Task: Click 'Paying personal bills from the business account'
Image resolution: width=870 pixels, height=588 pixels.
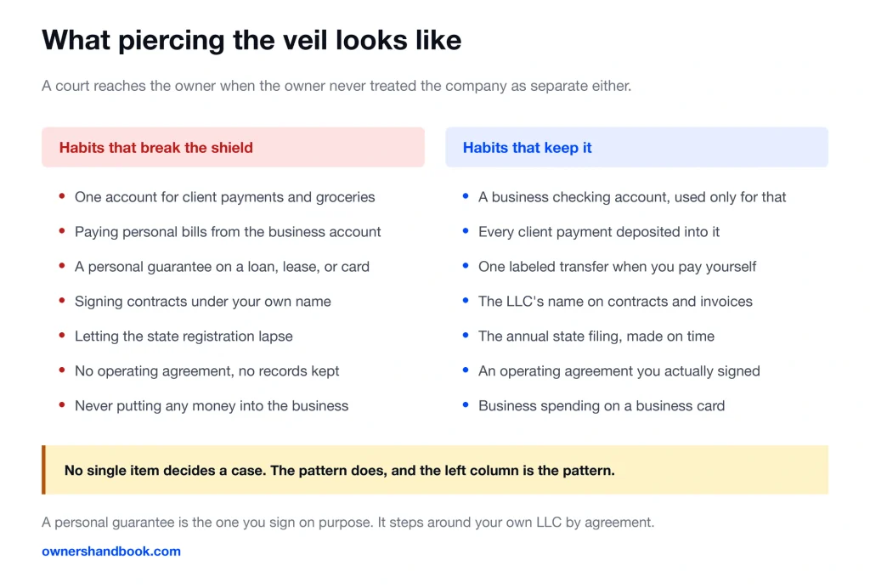Action: pyautogui.click(x=228, y=232)
